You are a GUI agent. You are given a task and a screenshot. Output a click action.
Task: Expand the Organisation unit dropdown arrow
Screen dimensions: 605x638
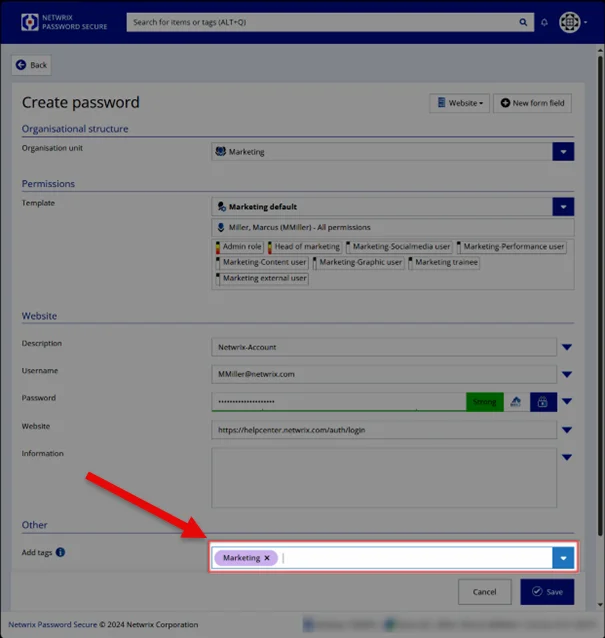(563, 152)
